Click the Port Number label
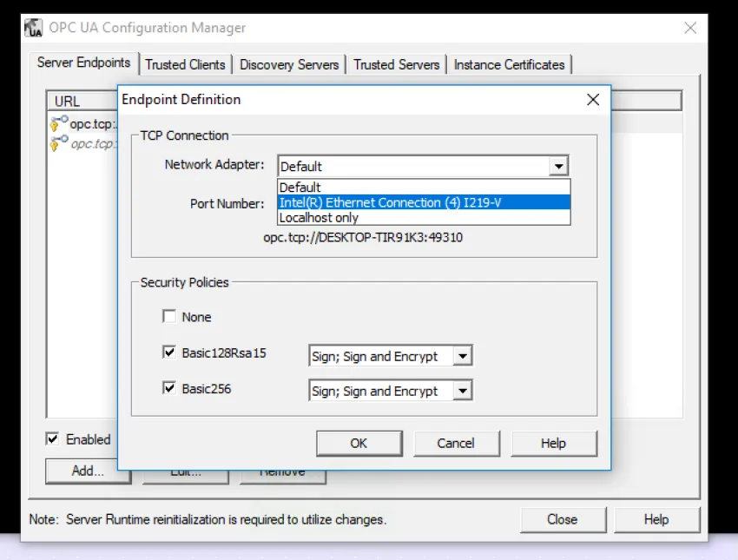Screen dimensions: 738x560 pos(227,204)
